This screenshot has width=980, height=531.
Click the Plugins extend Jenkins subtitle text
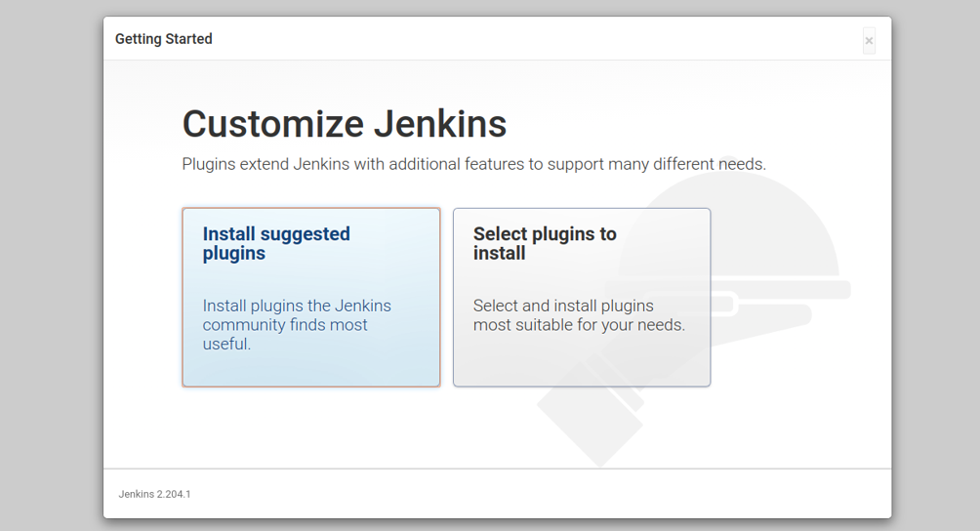(x=473, y=164)
